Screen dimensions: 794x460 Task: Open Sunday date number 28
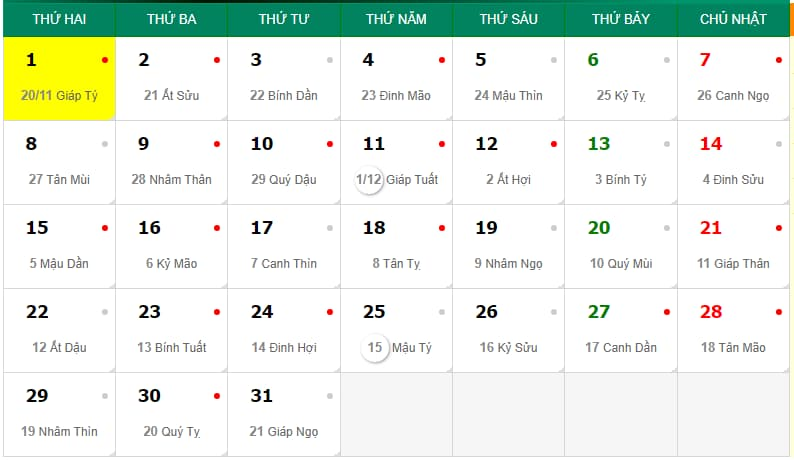(711, 312)
